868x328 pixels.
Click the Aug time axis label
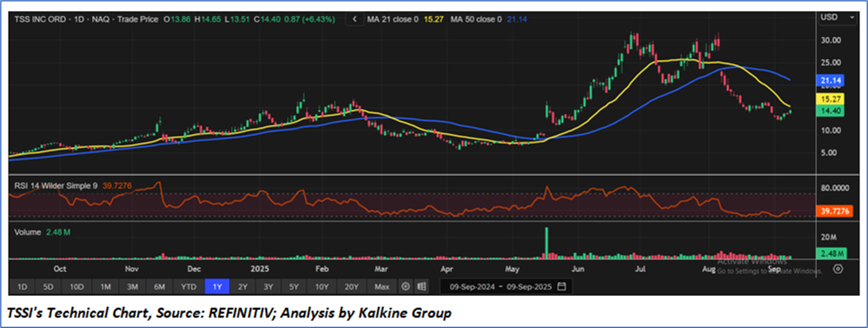point(709,269)
